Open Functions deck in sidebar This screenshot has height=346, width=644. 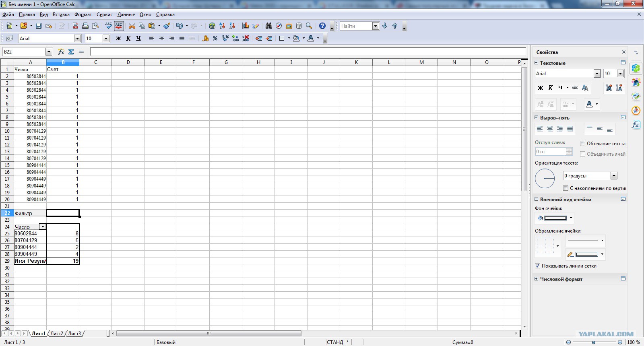[x=636, y=124]
